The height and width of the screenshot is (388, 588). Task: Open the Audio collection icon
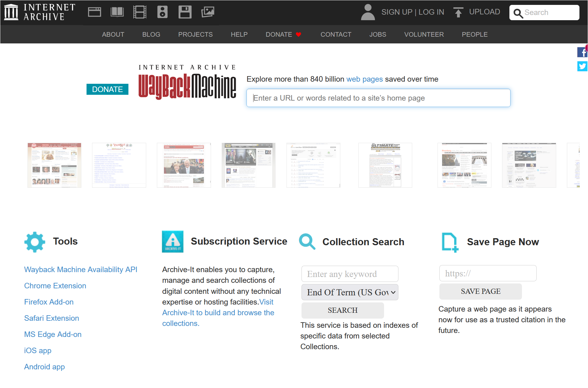pos(162,12)
